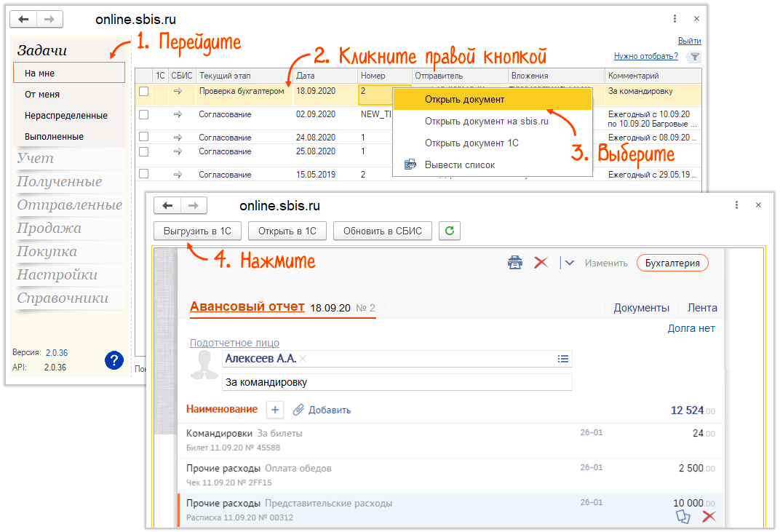Image resolution: width=780 pixels, height=532 pixels.
Task: Expand the Настройки section in sidebar
Action: 57,275
